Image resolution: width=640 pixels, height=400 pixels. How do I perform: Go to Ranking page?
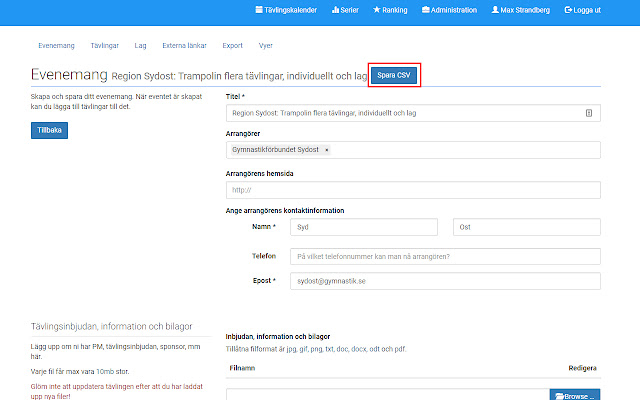click(390, 10)
